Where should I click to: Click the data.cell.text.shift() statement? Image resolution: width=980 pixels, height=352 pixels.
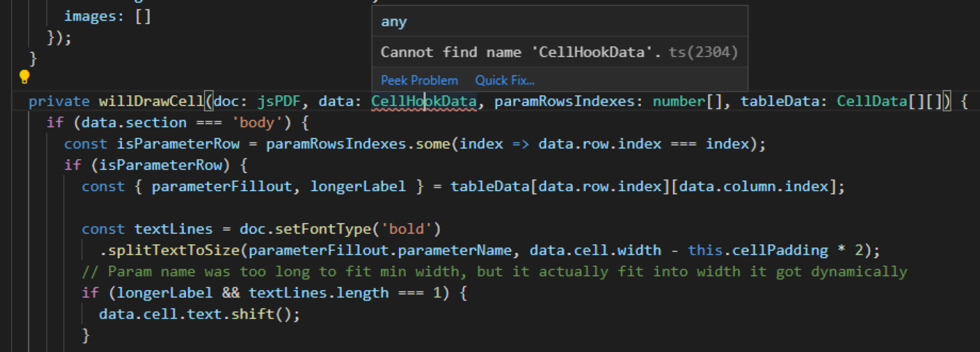[200, 314]
